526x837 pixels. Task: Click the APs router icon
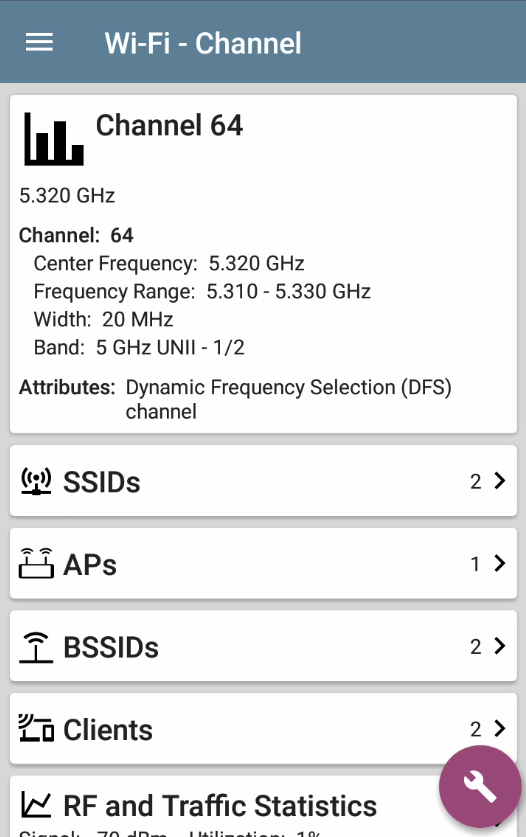point(36,563)
